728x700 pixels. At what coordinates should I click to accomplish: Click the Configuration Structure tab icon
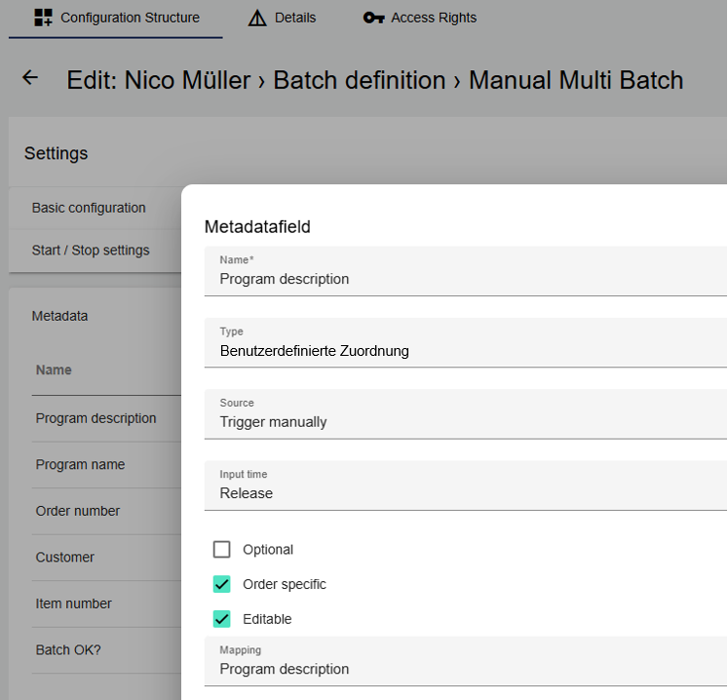[x=43, y=18]
